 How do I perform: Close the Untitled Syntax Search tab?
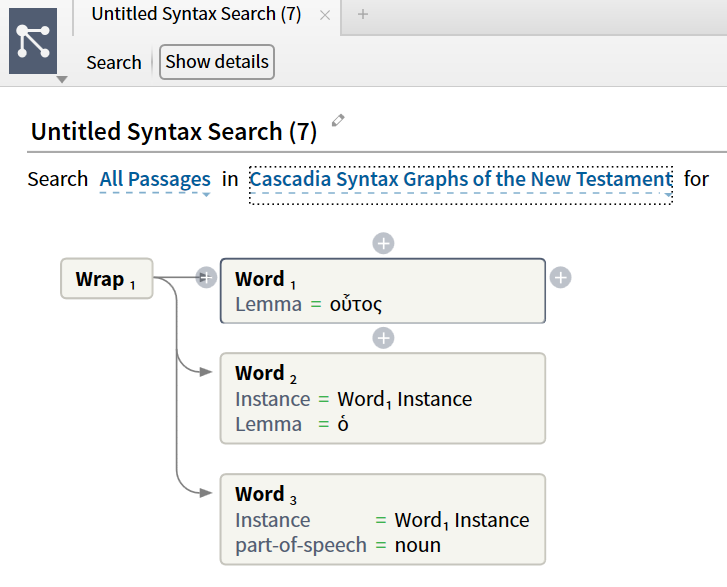(x=324, y=15)
